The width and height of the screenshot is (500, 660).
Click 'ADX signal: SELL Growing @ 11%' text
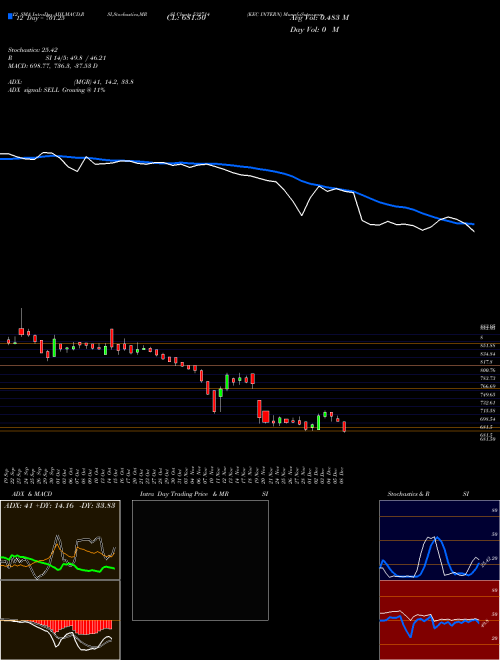pyautogui.click(x=56, y=90)
